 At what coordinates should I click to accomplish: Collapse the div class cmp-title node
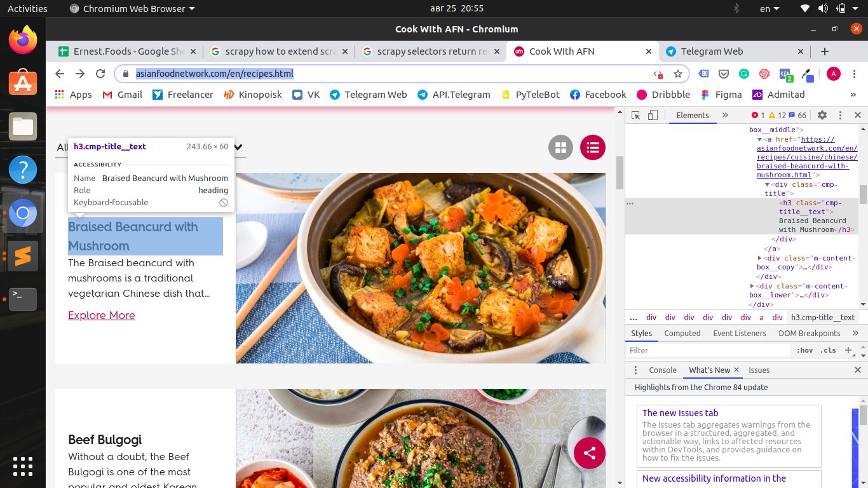pos(767,185)
